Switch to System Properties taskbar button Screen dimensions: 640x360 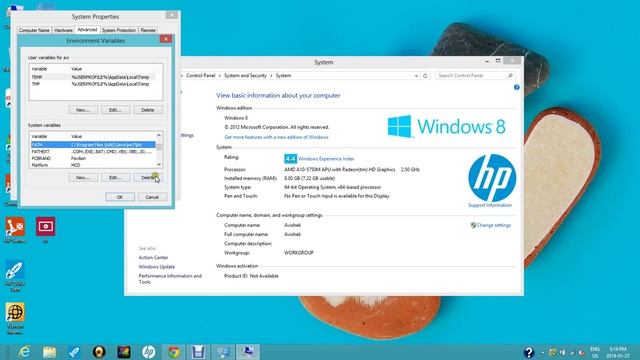248,351
